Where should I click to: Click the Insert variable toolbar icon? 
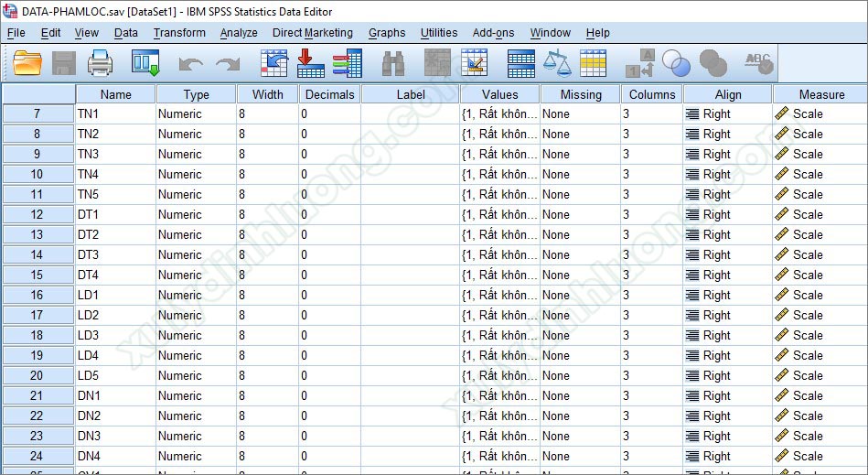click(x=475, y=62)
